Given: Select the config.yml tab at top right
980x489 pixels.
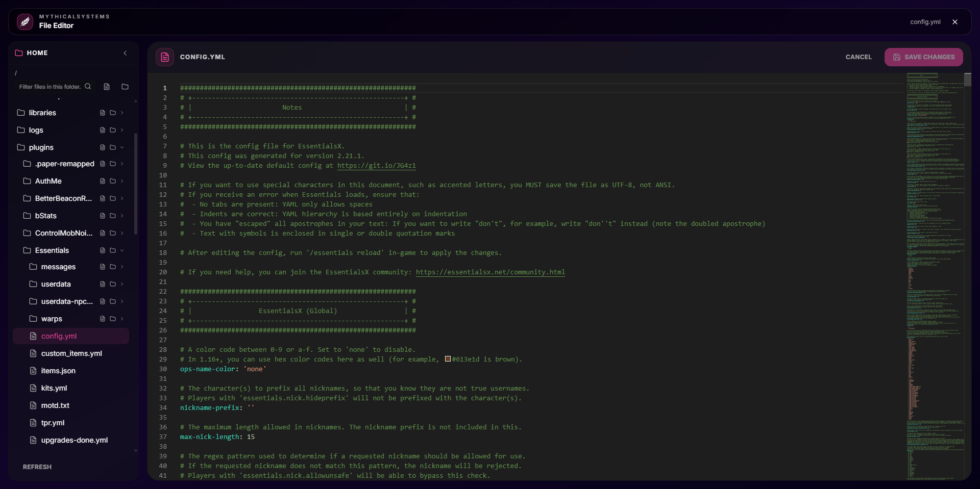Looking at the screenshot, I should pyautogui.click(x=925, y=21).
